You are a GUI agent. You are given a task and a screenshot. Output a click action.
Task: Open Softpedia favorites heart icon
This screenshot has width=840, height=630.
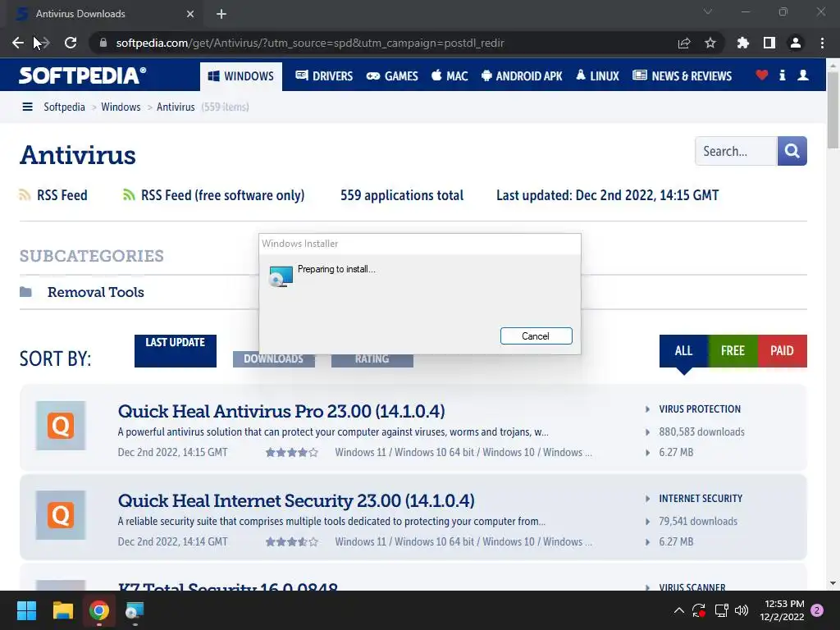[762, 75]
